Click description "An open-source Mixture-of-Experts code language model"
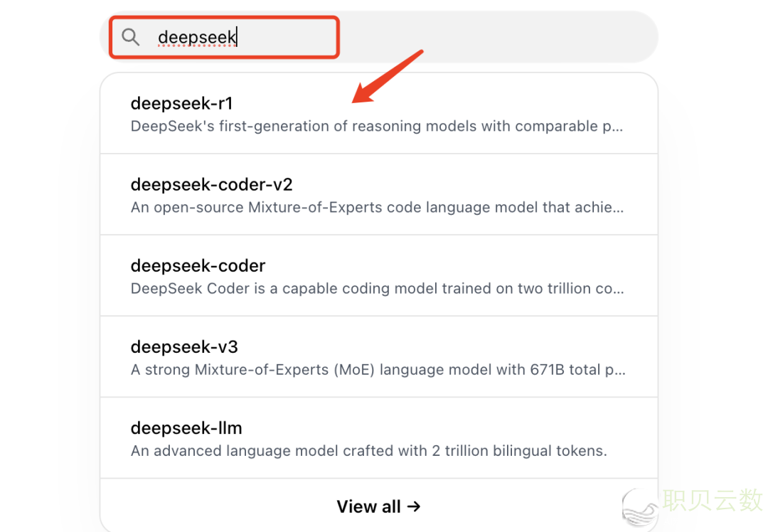Image resolution: width=768 pixels, height=532 pixels. (x=377, y=207)
